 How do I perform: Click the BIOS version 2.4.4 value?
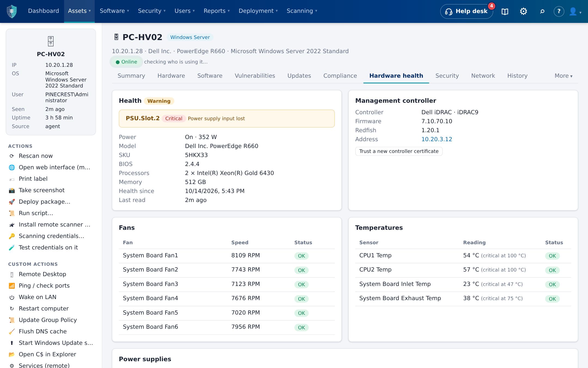click(x=192, y=164)
